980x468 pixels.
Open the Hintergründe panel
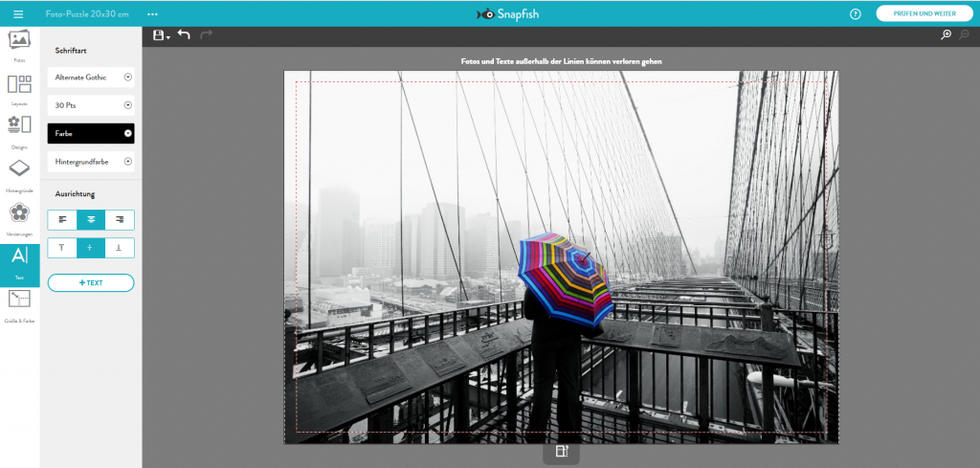click(19, 176)
